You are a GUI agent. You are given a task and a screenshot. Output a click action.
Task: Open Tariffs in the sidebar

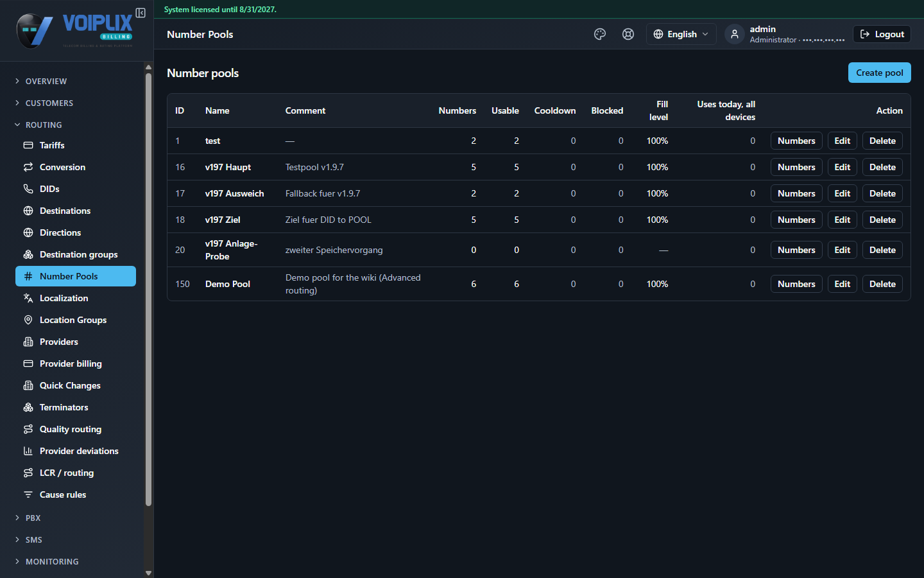[x=76, y=145]
